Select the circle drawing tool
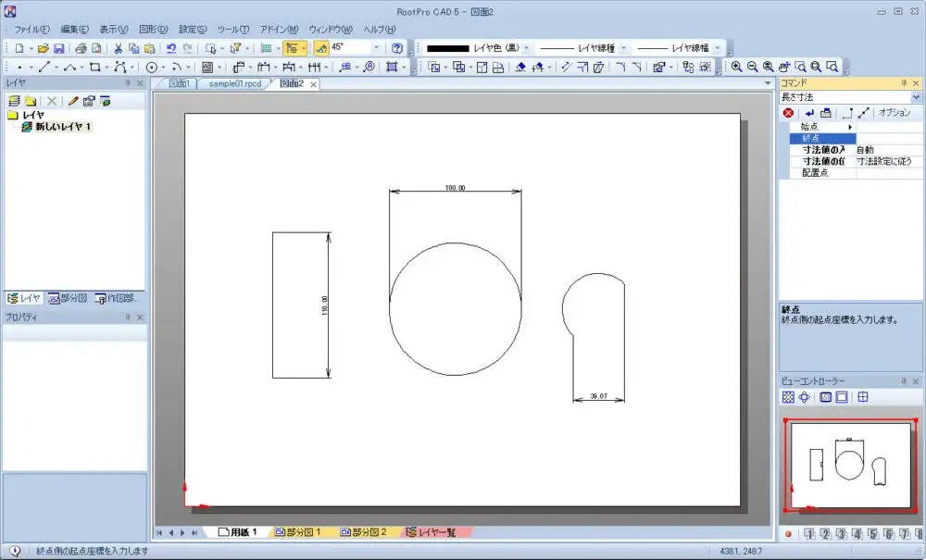 pos(152,67)
